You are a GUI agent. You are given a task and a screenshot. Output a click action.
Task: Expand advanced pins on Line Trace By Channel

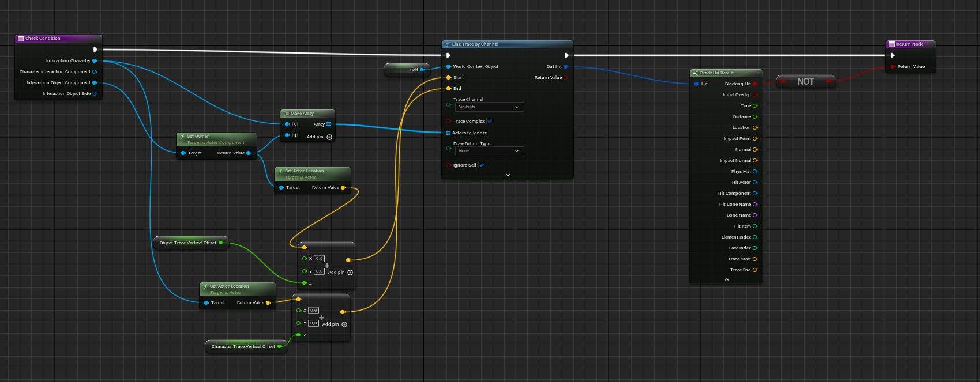point(508,175)
